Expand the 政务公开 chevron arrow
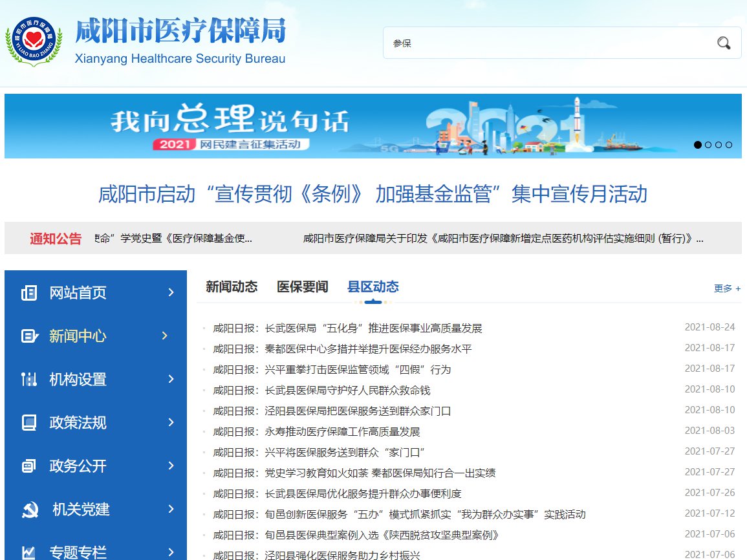Screen dimensions: 747x560 pyautogui.click(x=171, y=466)
